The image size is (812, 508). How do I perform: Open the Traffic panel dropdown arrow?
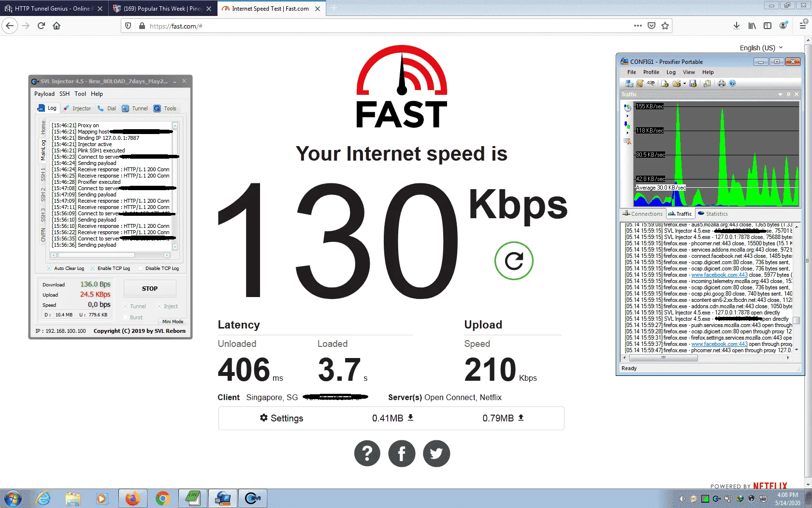[x=780, y=94]
